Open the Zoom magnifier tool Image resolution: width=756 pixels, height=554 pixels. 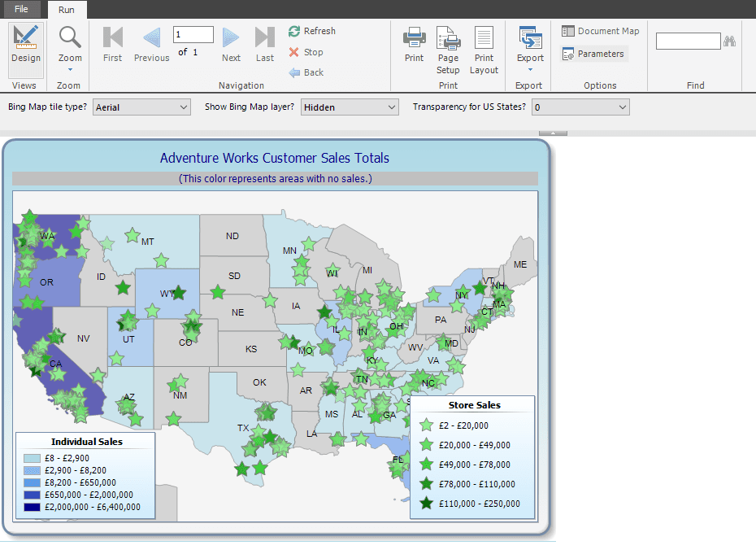coord(70,44)
